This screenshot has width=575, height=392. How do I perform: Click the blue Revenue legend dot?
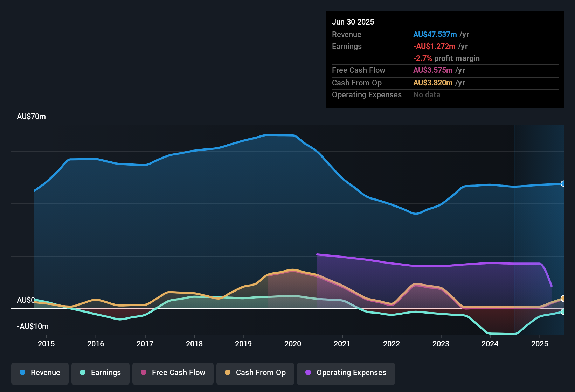22,373
